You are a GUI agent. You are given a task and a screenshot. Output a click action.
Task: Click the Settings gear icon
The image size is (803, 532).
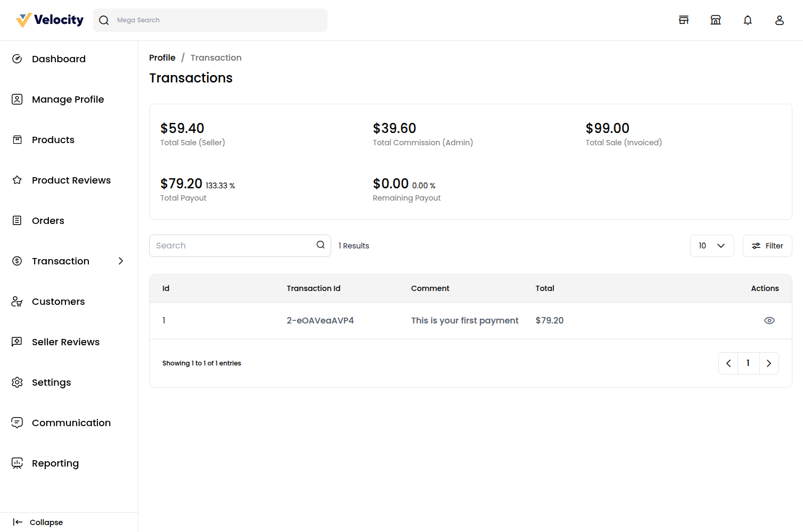[x=17, y=382]
